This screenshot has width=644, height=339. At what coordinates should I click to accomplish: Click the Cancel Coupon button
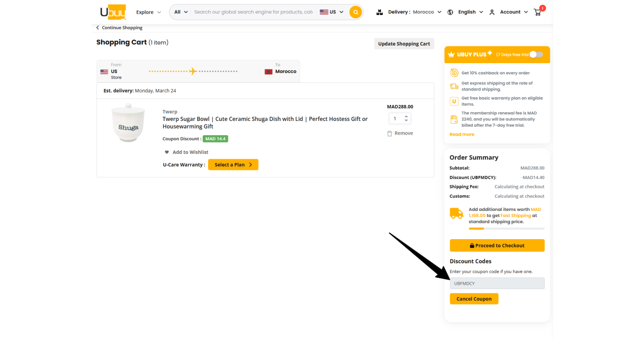(x=474, y=299)
